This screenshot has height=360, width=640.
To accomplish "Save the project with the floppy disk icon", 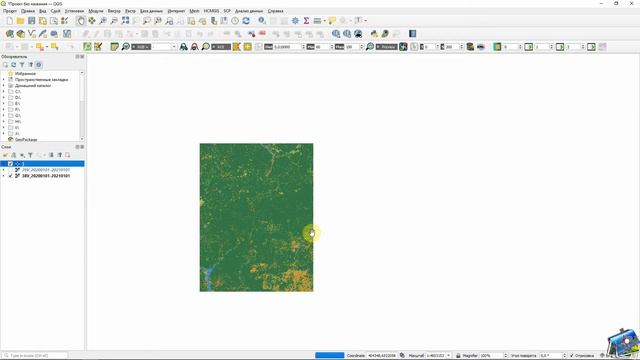I will [x=31, y=21].
